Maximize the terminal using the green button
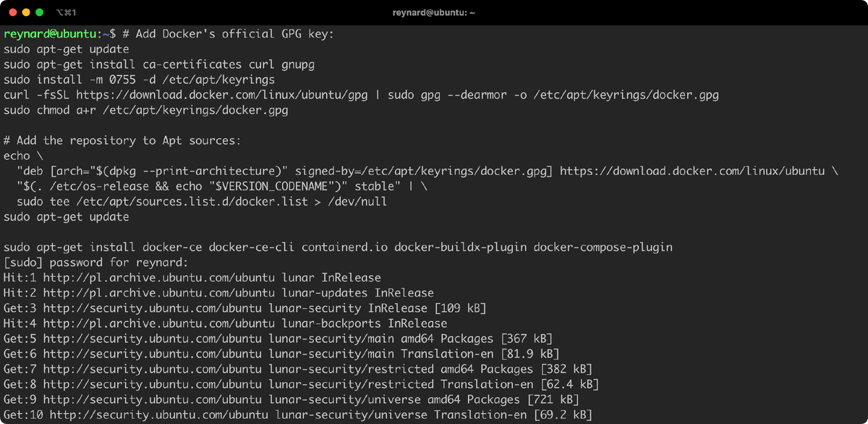 [41, 12]
